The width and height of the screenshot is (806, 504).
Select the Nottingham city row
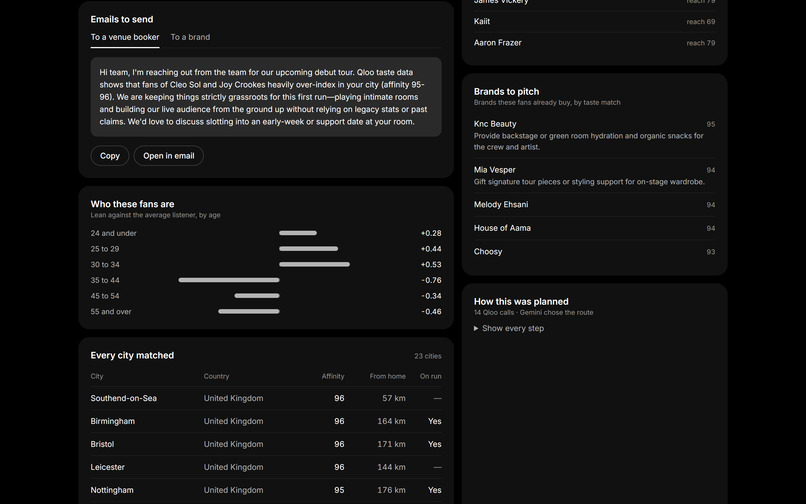tap(266, 490)
